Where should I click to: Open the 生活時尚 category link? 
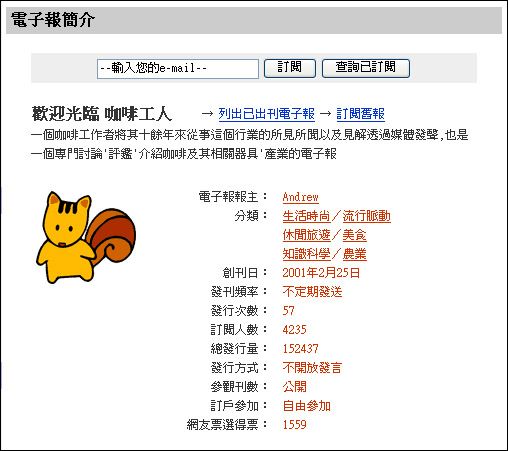(306, 216)
